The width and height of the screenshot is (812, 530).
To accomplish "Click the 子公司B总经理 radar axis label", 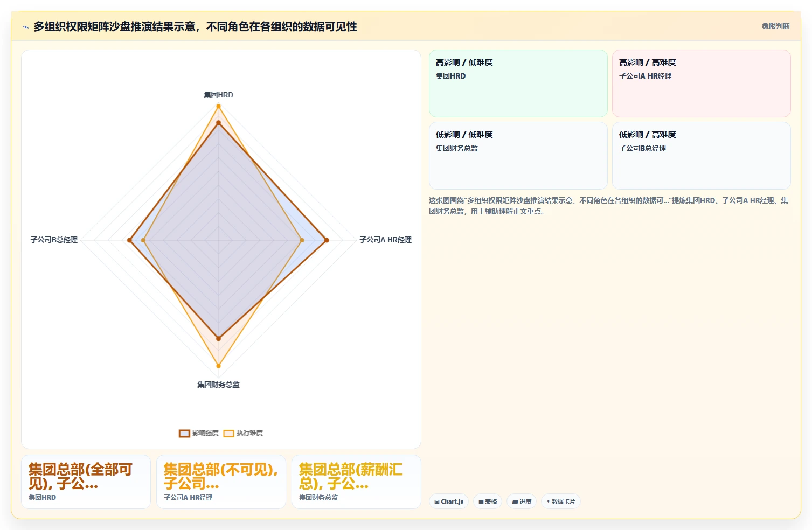I will coord(54,240).
